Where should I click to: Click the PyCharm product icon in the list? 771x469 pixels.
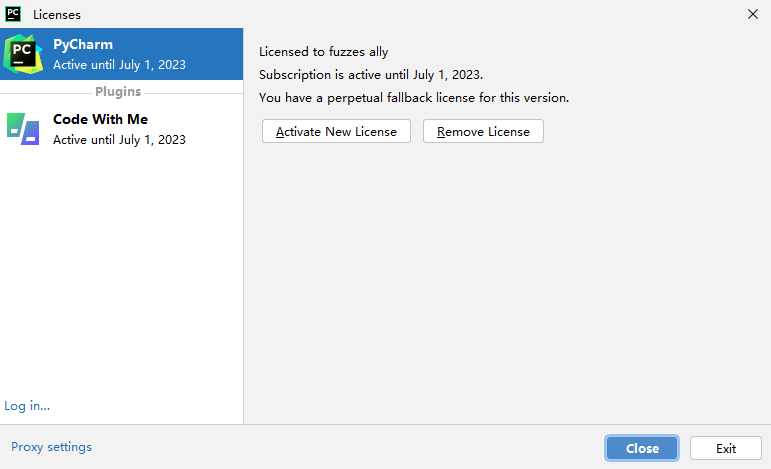pos(24,54)
